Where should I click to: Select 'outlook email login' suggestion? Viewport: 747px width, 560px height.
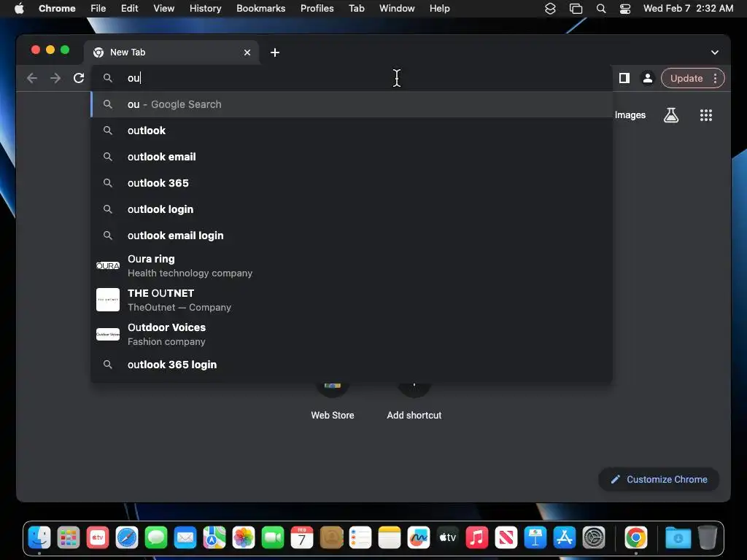(x=352, y=236)
